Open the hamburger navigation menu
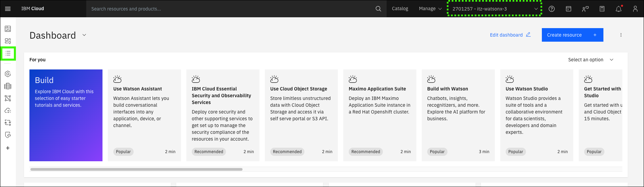The width and height of the screenshot is (644, 187). [8, 9]
